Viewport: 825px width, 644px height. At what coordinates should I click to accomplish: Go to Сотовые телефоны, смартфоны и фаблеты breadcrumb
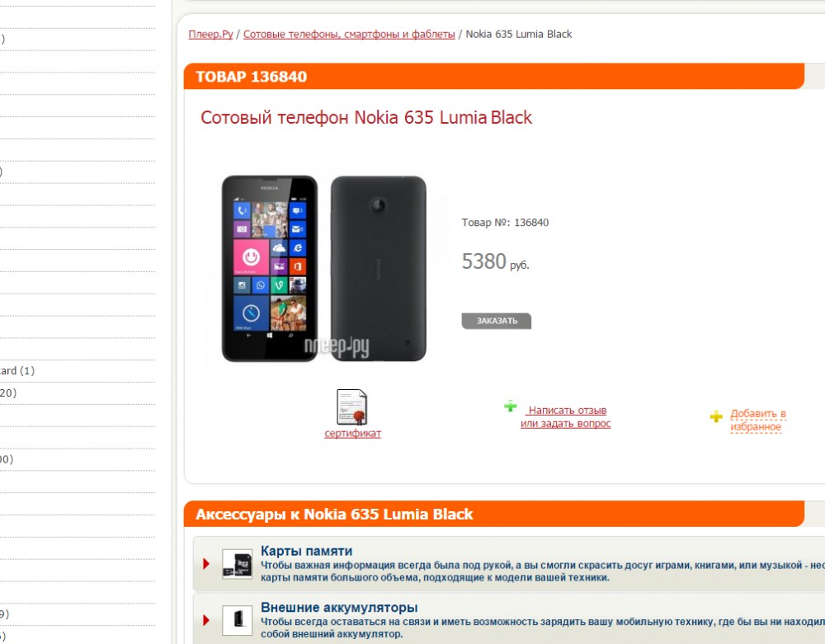point(349,34)
